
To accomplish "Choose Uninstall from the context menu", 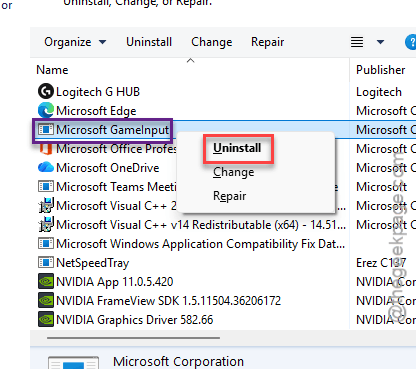I will [x=237, y=148].
